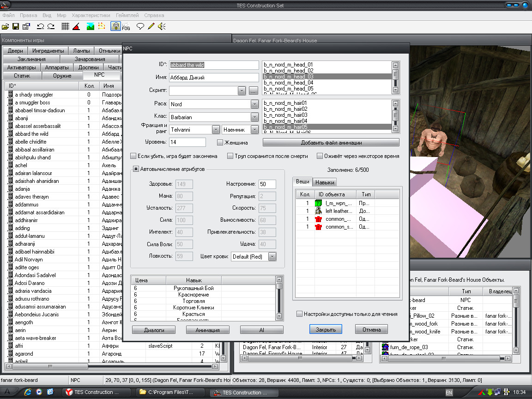The height and width of the screenshot is (399, 532).
Task: Click the sound speaker toolbar icon
Action: point(161,26)
